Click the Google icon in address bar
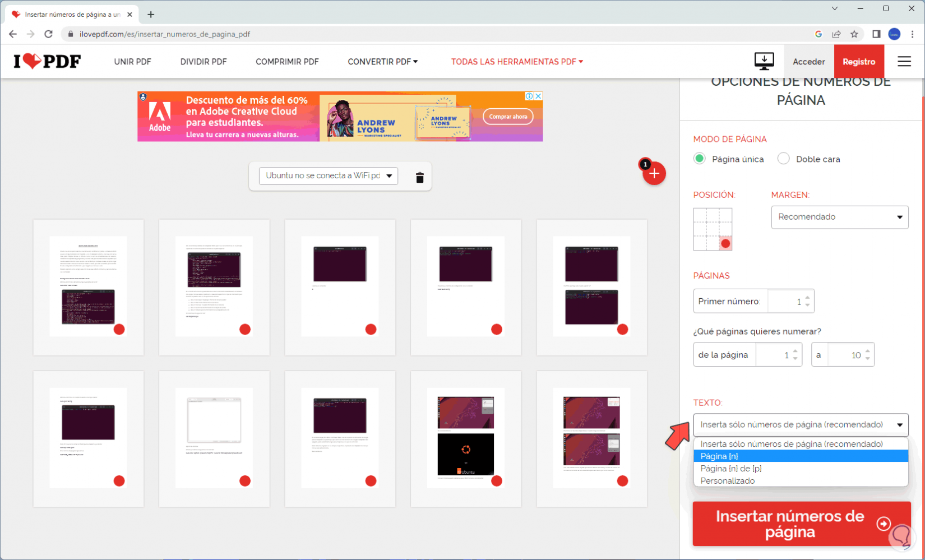Image resolution: width=925 pixels, height=560 pixels. click(818, 34)
